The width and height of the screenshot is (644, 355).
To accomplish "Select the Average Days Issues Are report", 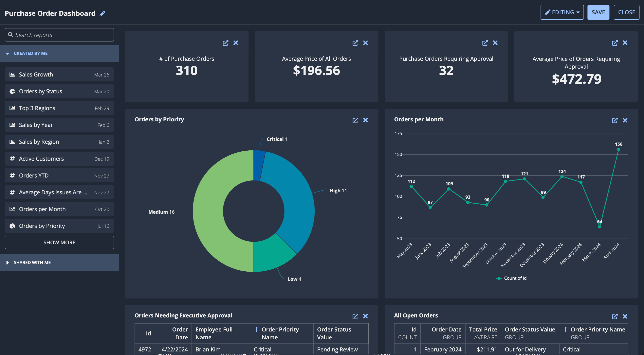I will pyautogui.click(x=60, y=192).
